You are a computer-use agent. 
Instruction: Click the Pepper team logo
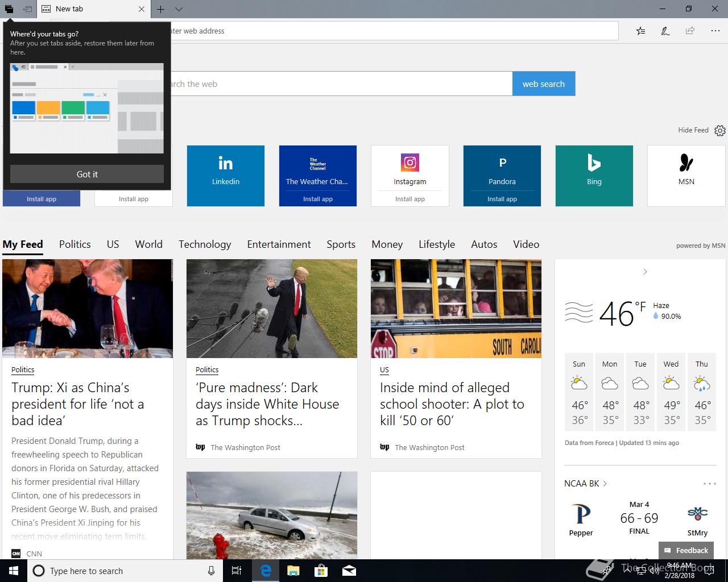(581, 514)
